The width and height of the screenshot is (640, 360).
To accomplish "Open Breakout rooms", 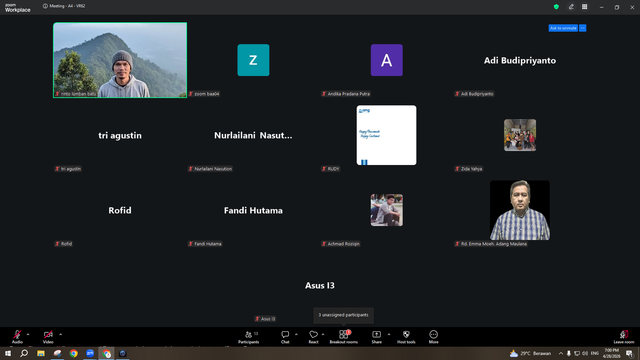I will coord(343,337).
